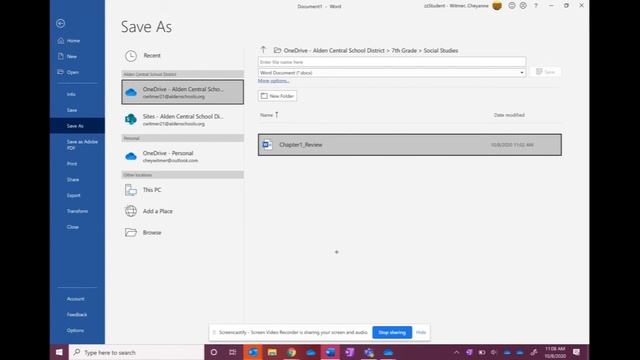Click the Save button beside file type

coord(545,72)
